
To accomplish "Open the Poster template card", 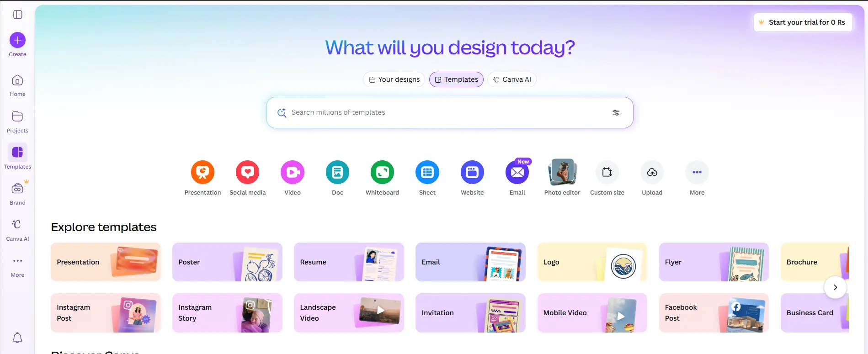I will [227, 262].
